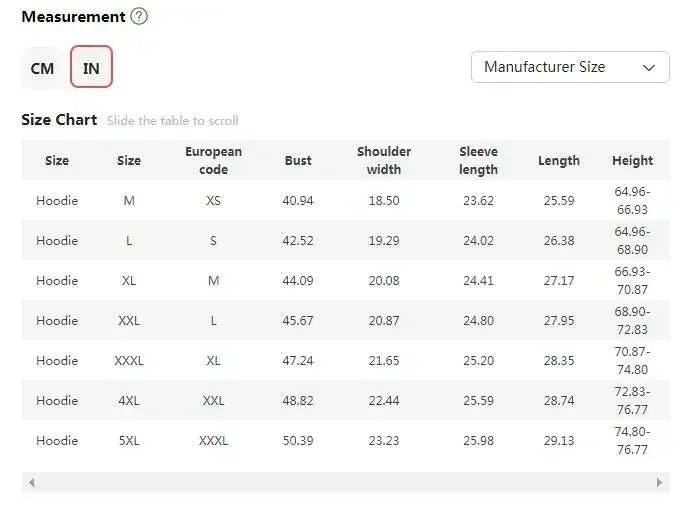Viewport: 687px width, 512px height.
Task: Select the XXL size cell
Action: pyautogui.click(x=129, y=321)
